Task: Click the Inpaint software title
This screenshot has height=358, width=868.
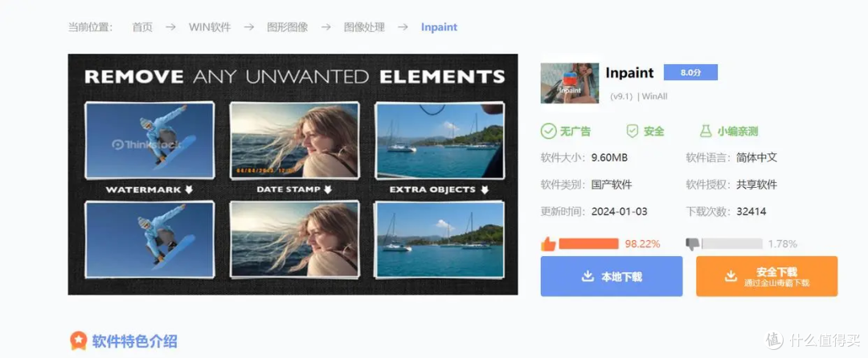Action: (x=629, y=73)
